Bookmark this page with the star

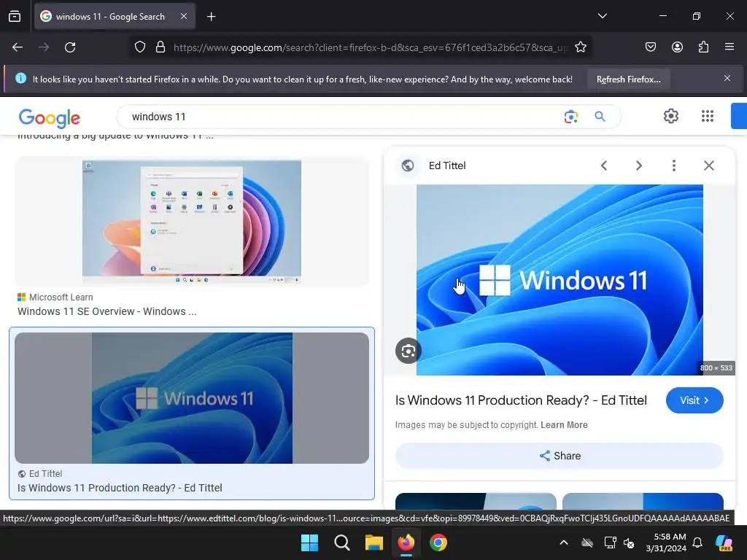coord(580,47)
